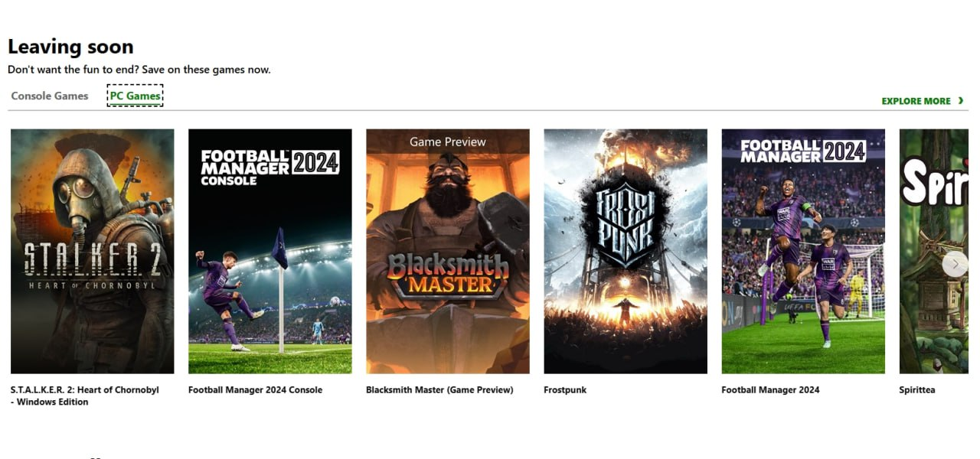Switch to the Console Games tab
Viewport: 980px width, 459px height.
50,96
